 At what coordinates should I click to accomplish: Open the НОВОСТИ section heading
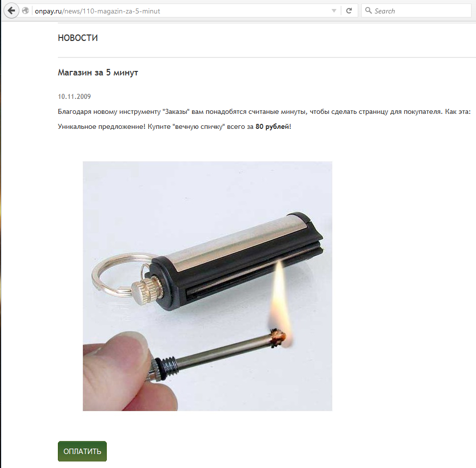(x=78, y=38)
